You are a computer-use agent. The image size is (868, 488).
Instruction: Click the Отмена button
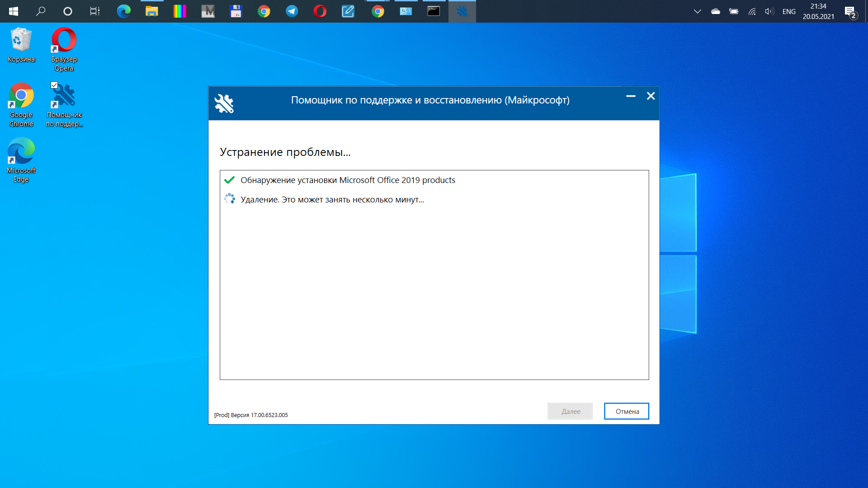coord(627,411)
